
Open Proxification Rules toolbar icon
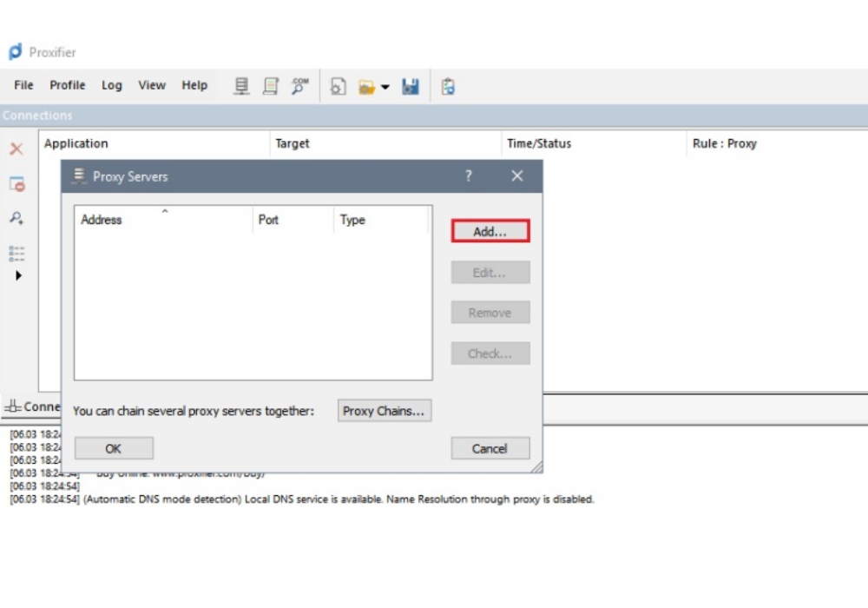271,86
